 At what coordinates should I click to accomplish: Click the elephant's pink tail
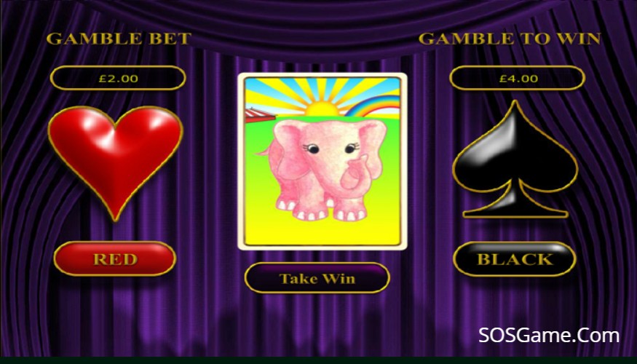tap(264, 153)
